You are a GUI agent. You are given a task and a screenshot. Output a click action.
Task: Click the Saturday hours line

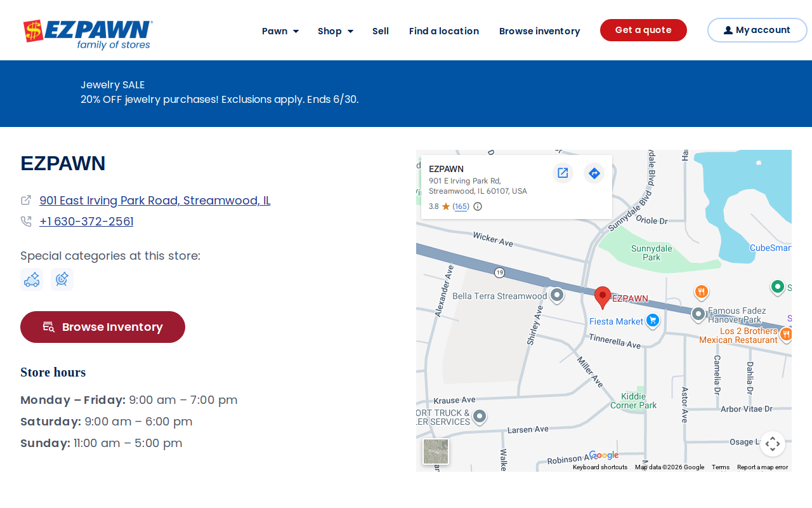107,422
